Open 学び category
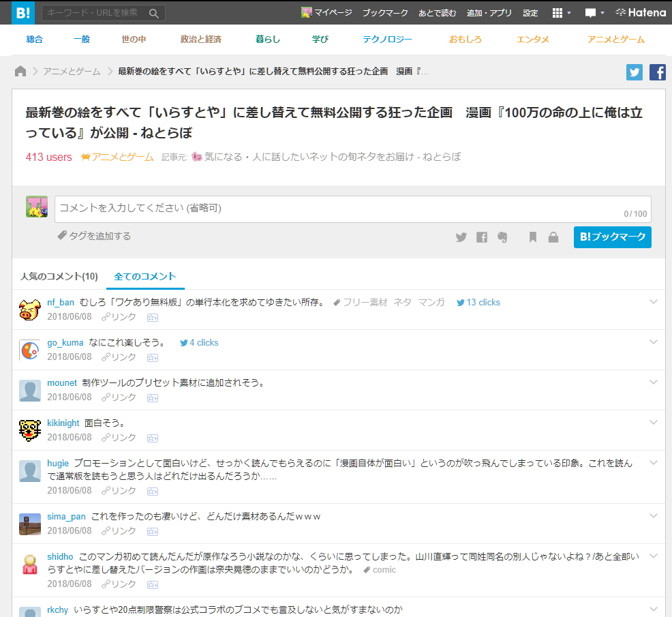672x617 pixels. pos(320,40)
